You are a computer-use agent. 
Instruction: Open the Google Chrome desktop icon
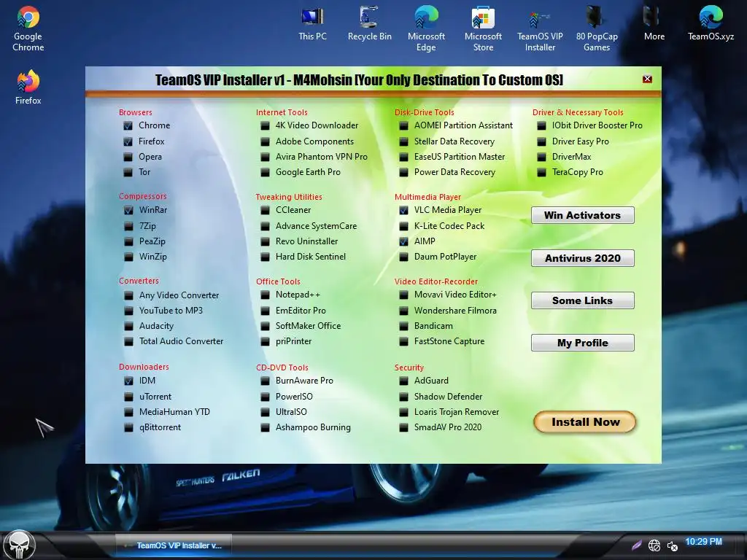tap(28, 28)
